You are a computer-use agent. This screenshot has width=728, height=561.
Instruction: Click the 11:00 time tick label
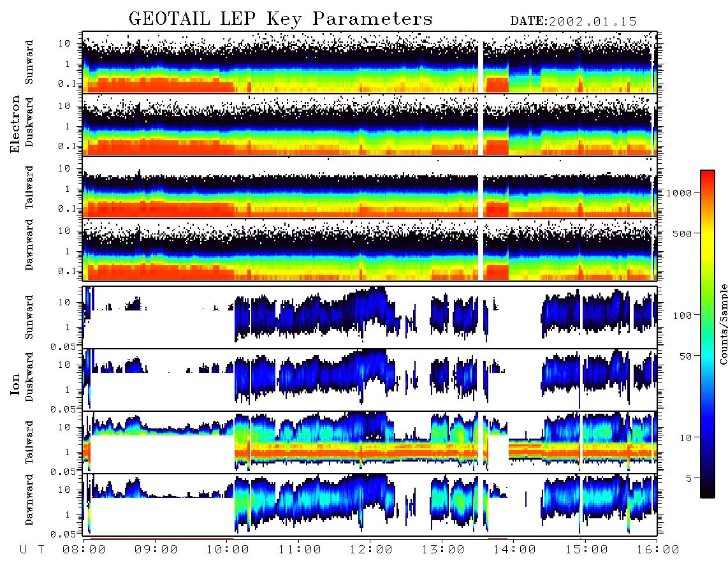pos(300,550)
